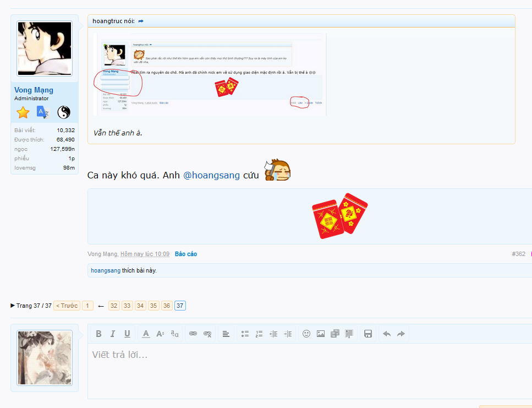The width and height of the screenshot is (532, 408).
Task: Toggle italic formatting in the reply editor
Action: pos(113,334)
